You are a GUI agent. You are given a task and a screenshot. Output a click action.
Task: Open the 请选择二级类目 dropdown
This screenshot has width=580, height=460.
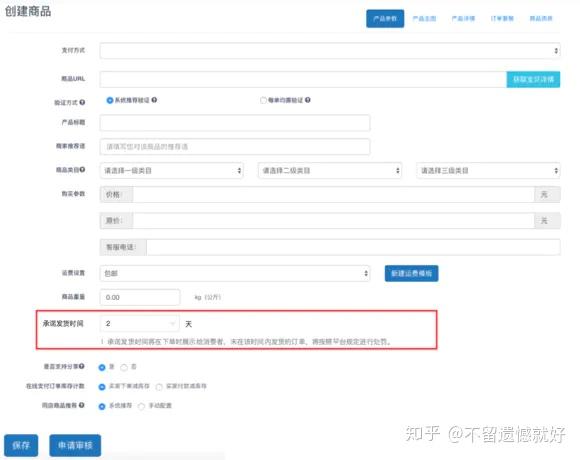point(330,170)
